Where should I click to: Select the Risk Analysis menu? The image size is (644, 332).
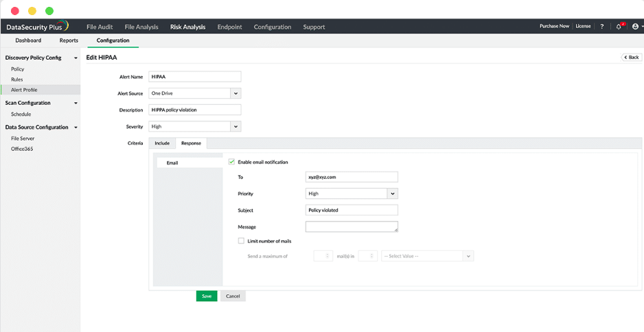pos(187,27)
